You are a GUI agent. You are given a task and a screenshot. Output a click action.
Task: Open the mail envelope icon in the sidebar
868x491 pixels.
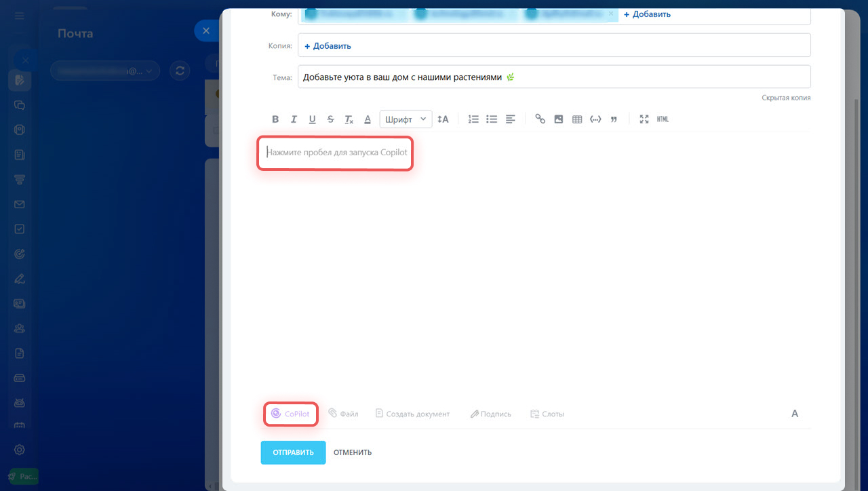tap(20, 204)
